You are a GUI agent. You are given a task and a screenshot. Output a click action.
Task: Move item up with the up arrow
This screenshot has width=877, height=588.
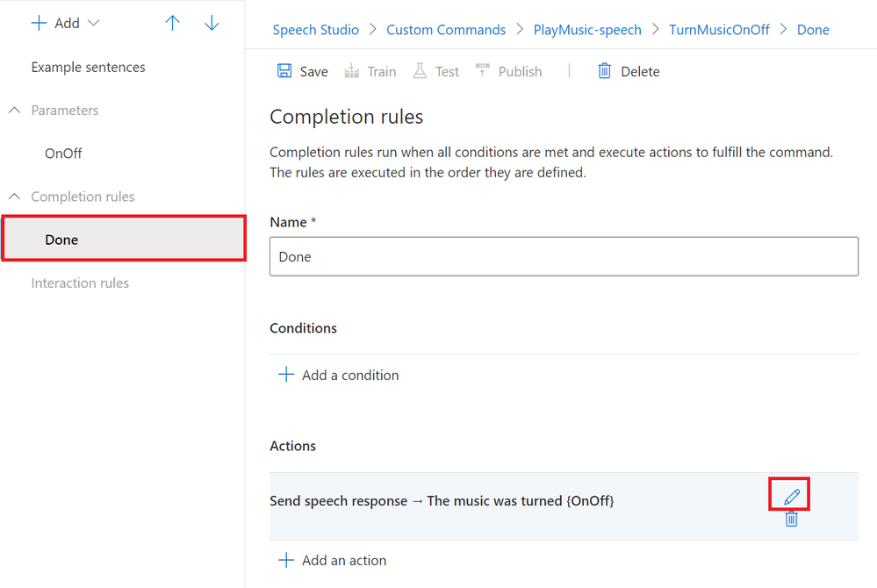pos(173,24)
